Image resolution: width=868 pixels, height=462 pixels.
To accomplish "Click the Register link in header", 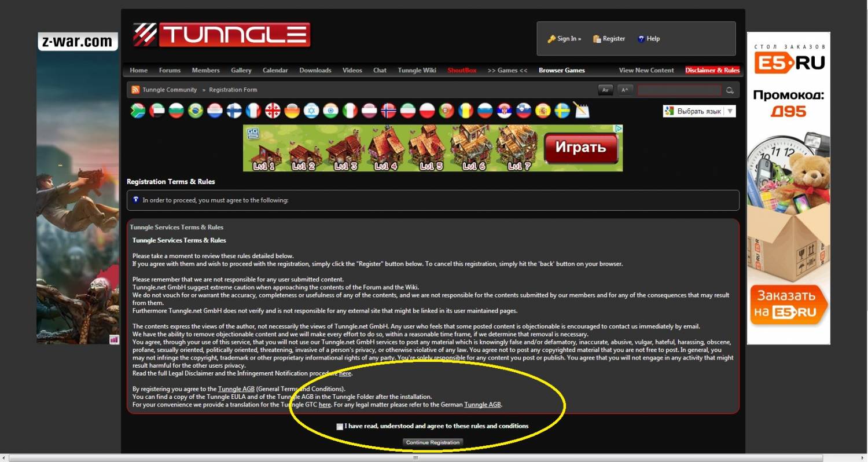I will pos(609,39).
